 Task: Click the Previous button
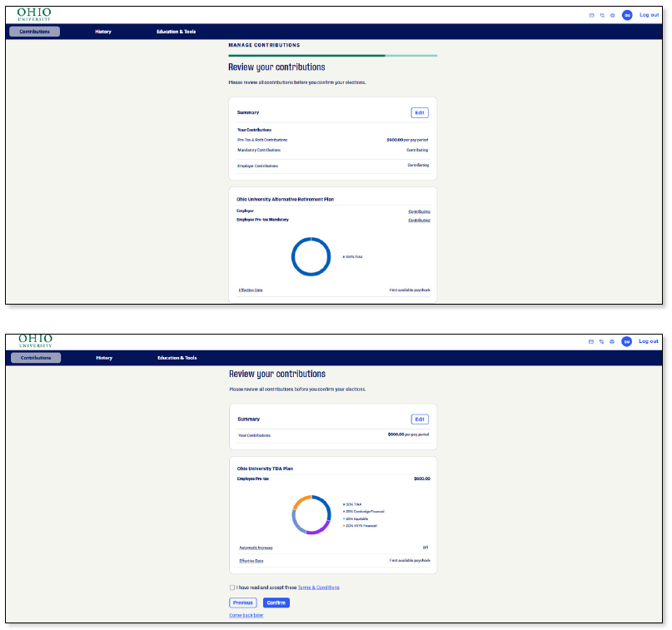coord(243,603)
